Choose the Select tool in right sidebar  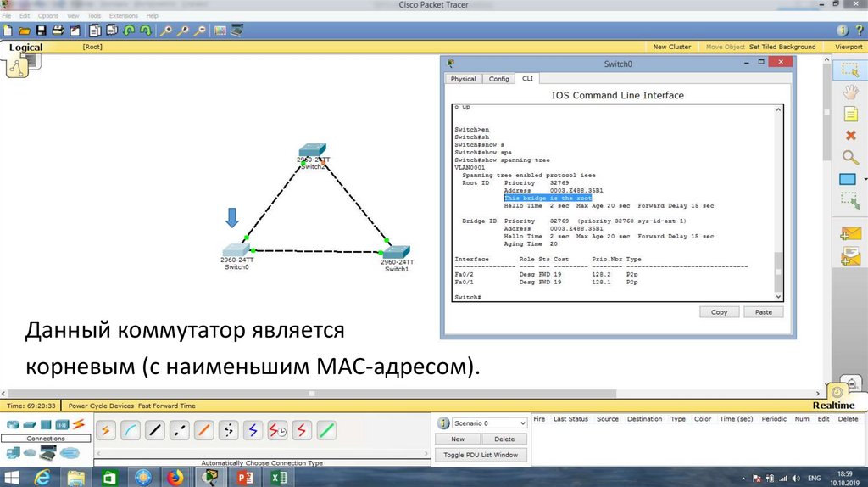[x=849, y=70]
